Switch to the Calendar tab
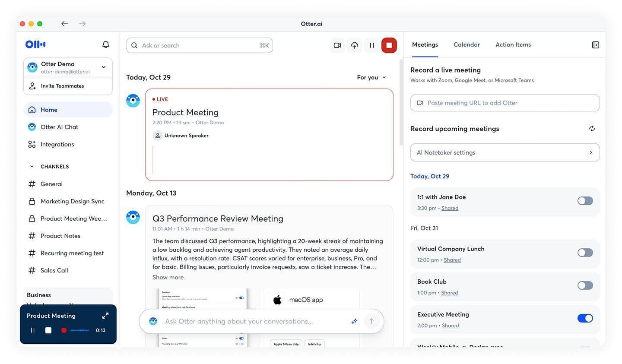 (x=466, y=44)
